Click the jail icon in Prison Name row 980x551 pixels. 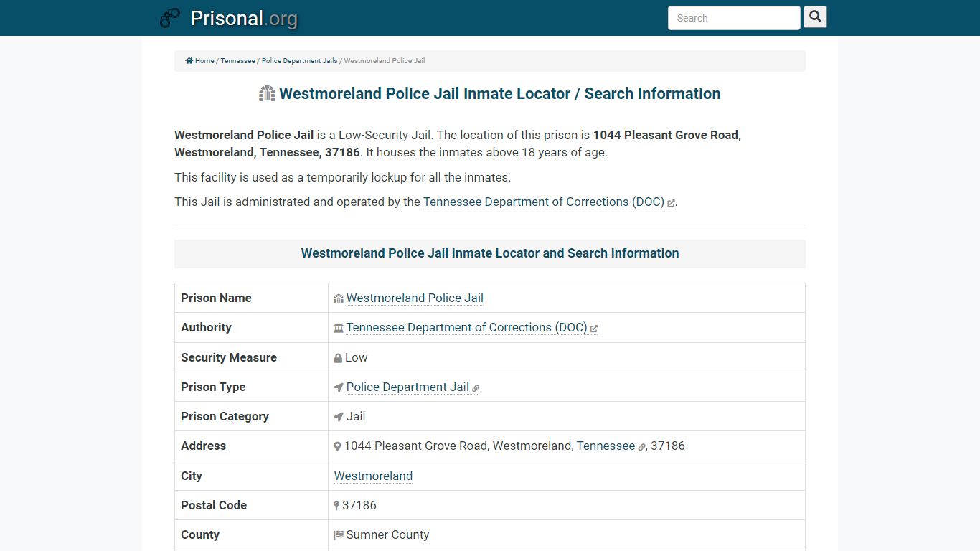point(339,298)
